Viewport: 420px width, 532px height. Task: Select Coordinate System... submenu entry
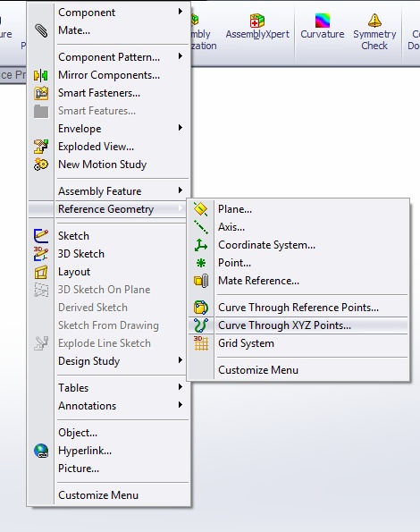pos(298,245)
